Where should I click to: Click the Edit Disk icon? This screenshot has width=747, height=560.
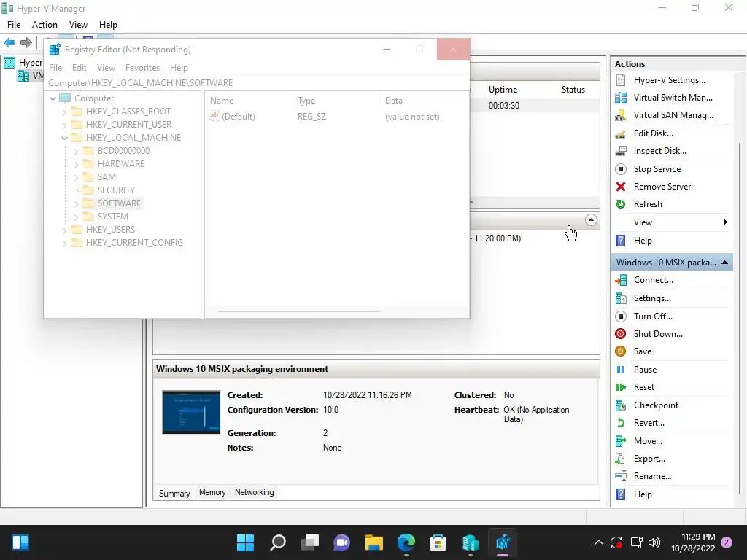click(621, 133)
